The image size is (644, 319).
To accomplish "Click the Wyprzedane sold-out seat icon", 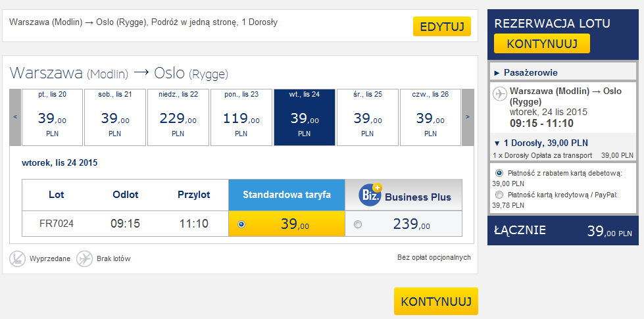I will coord(17,259).
